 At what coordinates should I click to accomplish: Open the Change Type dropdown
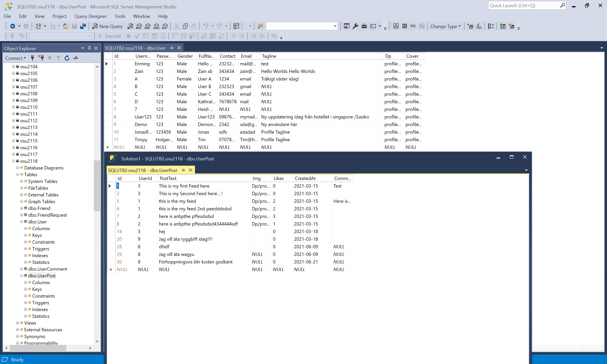445,26
